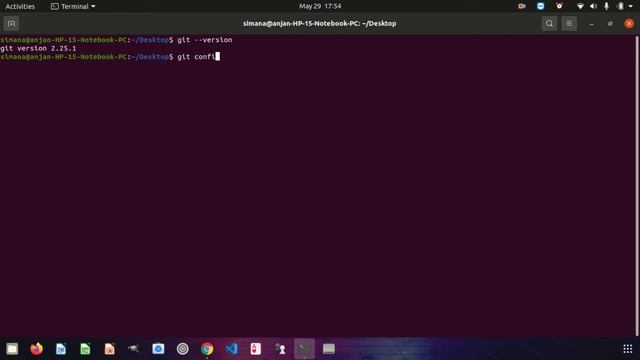Open the clock and calendar panel

[320, 6]
